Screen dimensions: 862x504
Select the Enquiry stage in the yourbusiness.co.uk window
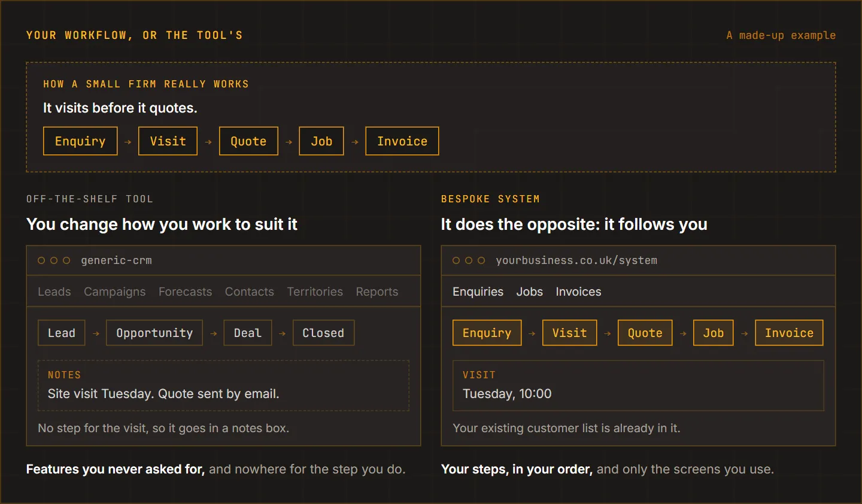pos(487,333)
